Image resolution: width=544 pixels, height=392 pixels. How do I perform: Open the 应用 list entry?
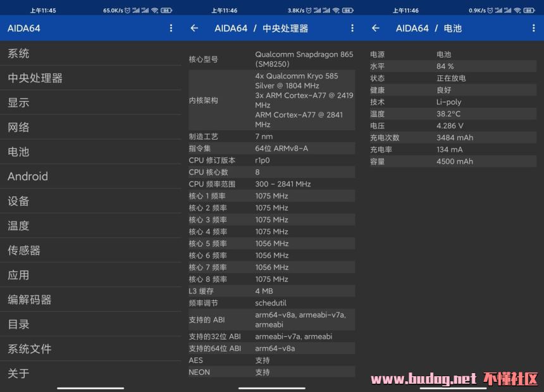point(90,275)
